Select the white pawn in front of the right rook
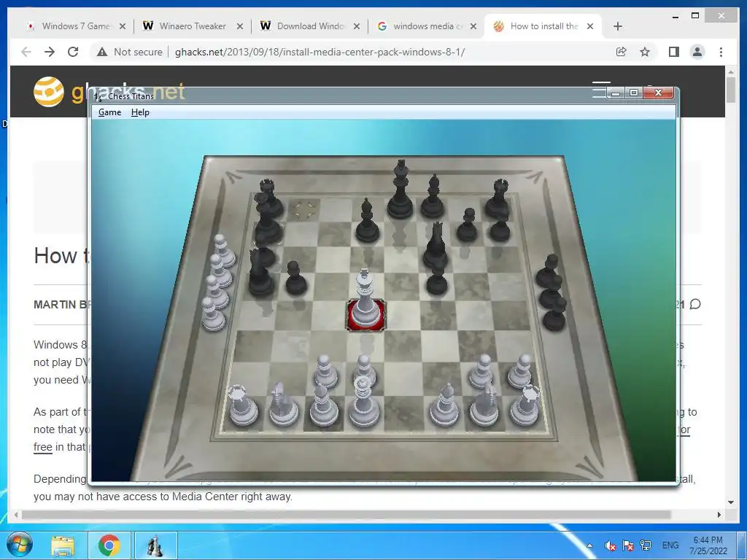Image resolution: width=747 pixels, height=560 pixels. tap(520, 371)
